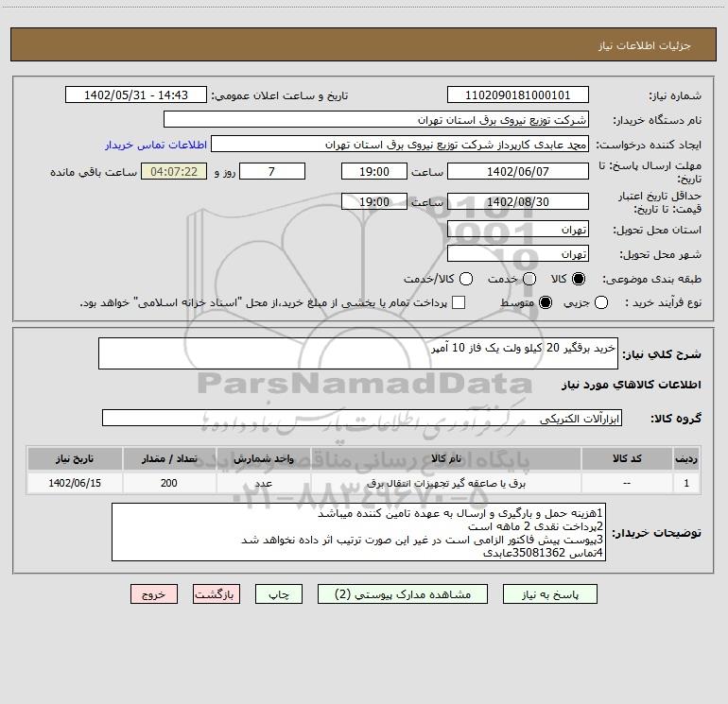728x704 pixels.
Task: Click the need date cell 1402/06/15
Action: 75,483
